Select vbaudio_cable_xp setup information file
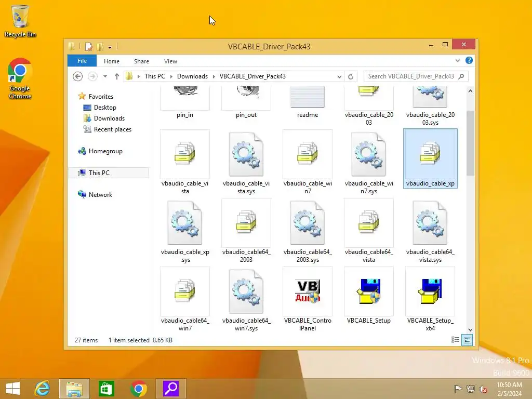Viewport: 532px width, 399px height. 430,158
